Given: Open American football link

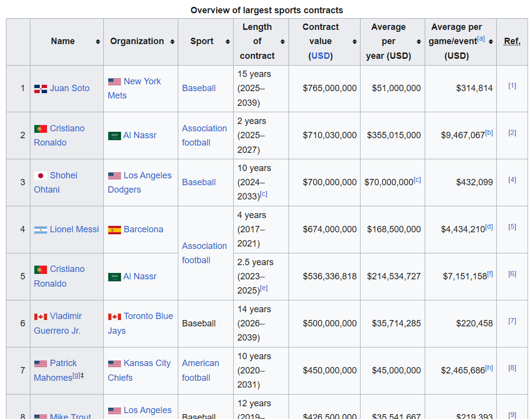Looking at the screenshot, I should click(x=200, y=370).
